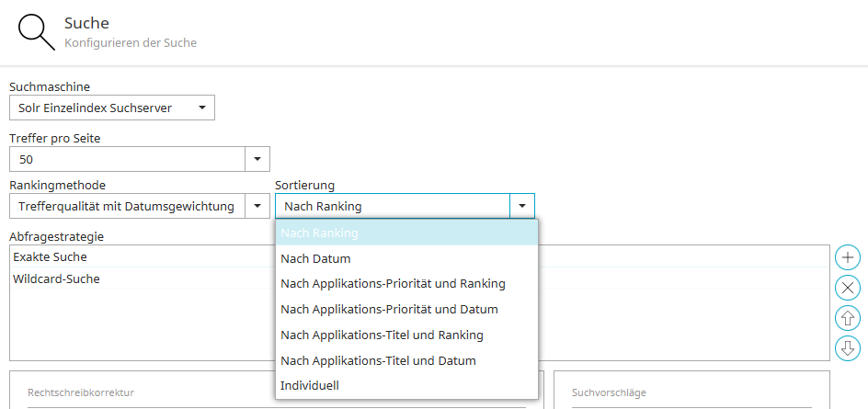This screenshot has height=409, width=868.
Task: Pick 'Nach Applikations-Priorität und Datum' option
Action: [406, 310]
